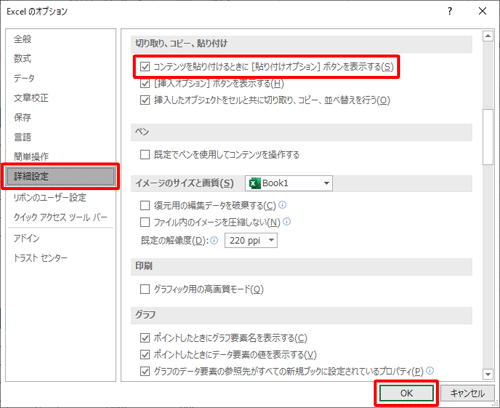Click the グラフ section header
This screenshot has height=408, width=500.
pos(301,315)
